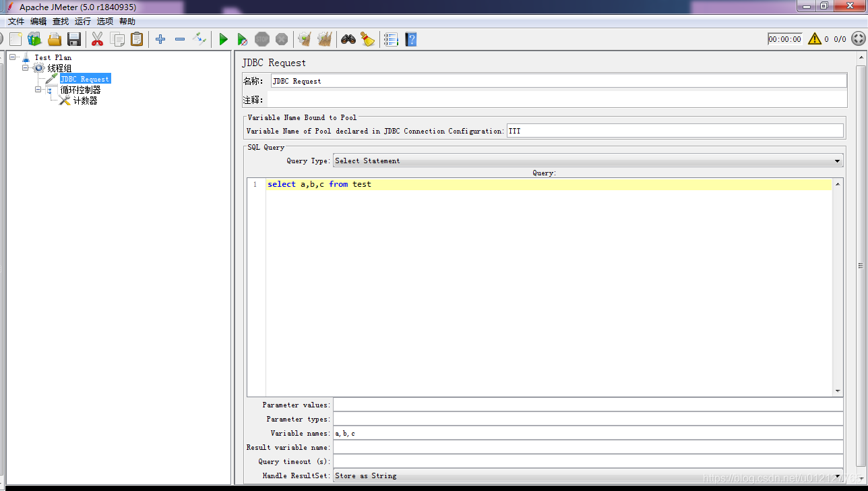Screen dimensions: 868x491
Task: Open Search with binoculars icon
Action: click(348, 39)
